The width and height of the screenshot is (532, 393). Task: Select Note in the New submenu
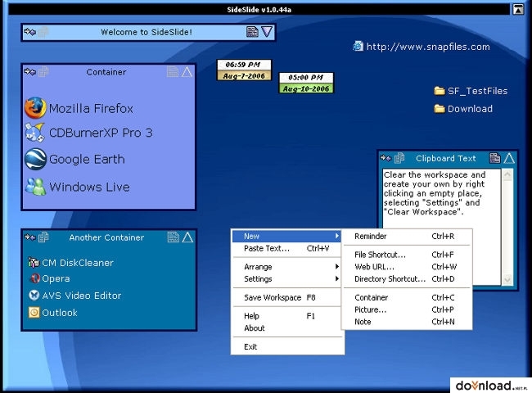(x=407, y=322)
